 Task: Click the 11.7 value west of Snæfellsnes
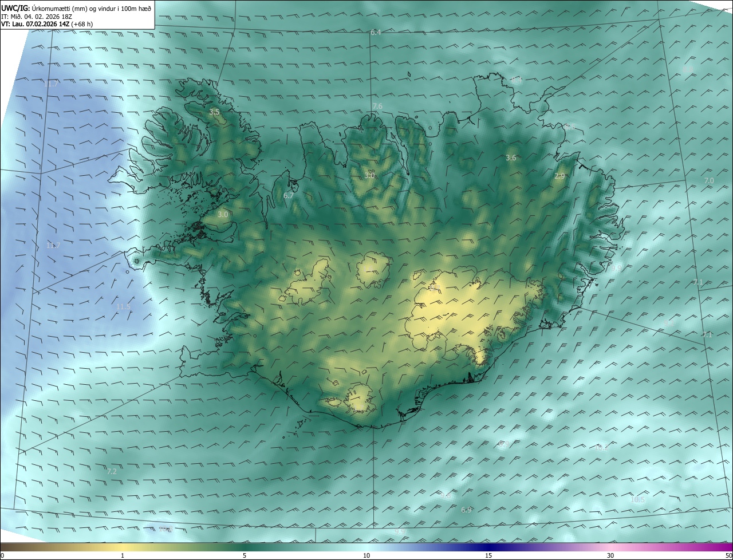(x=53, y=246)
